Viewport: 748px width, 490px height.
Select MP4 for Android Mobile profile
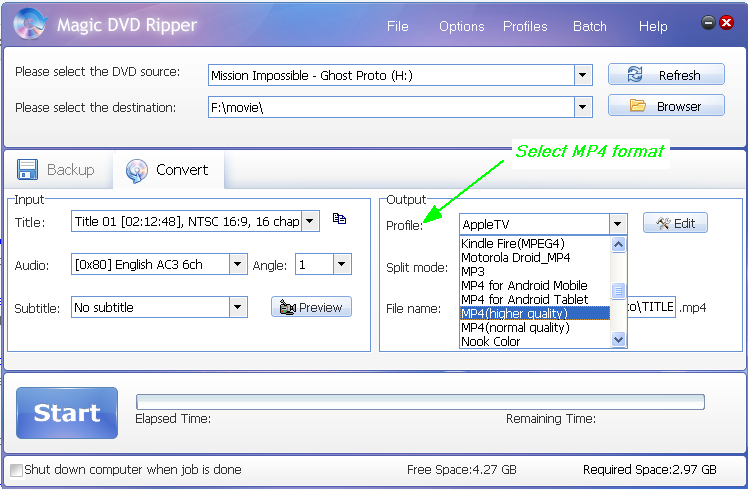coord(534,285)
